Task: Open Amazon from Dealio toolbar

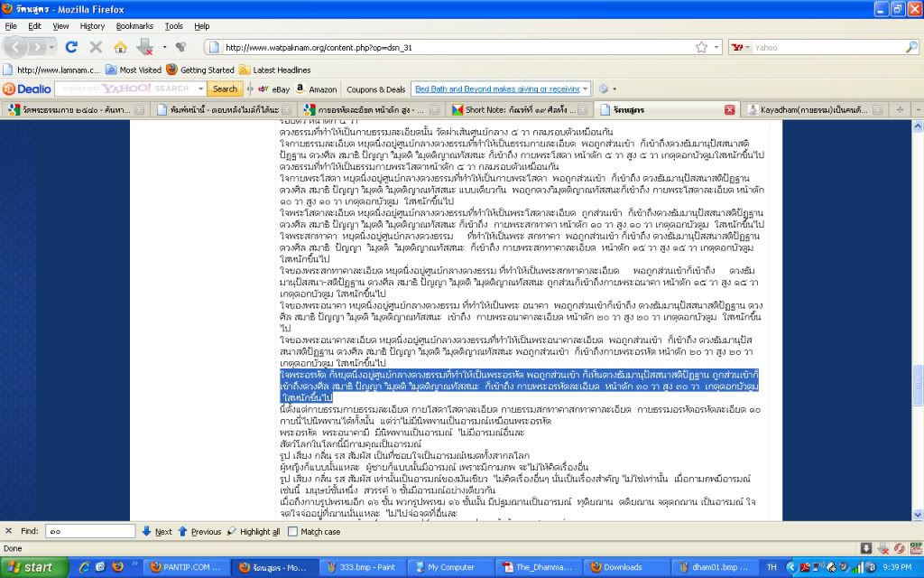Action: pyautogui.click(x=317, y=89)
